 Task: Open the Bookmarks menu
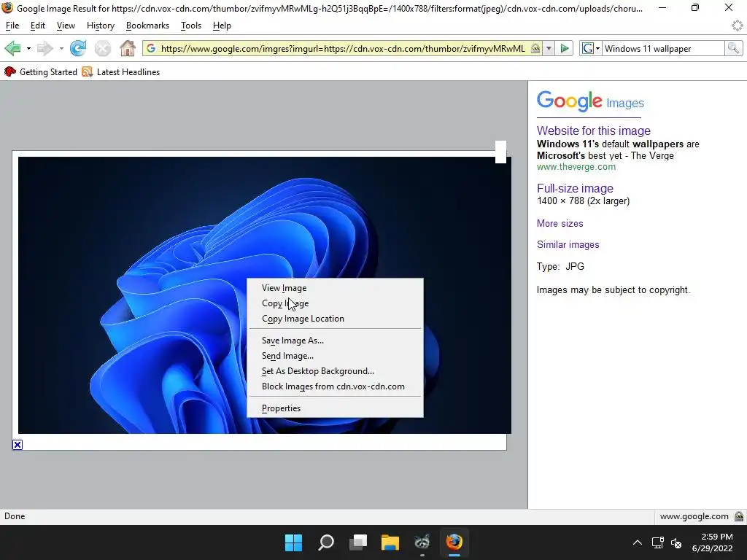[147, 26]
